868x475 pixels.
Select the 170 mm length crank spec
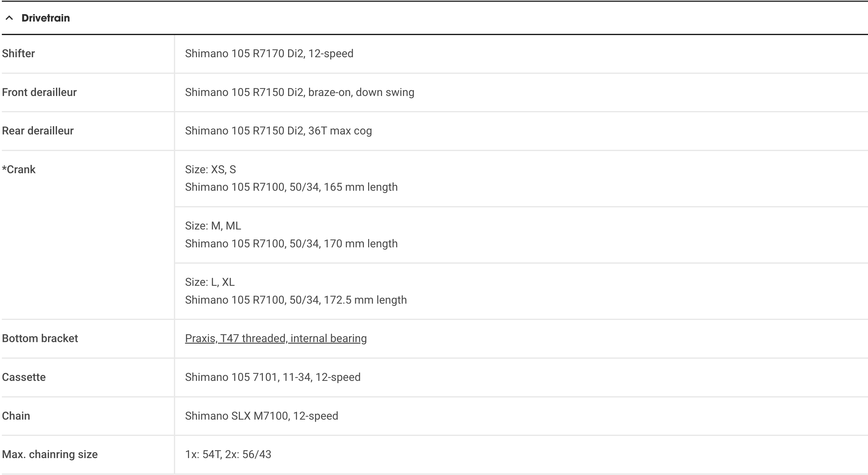tap(291, 244)
